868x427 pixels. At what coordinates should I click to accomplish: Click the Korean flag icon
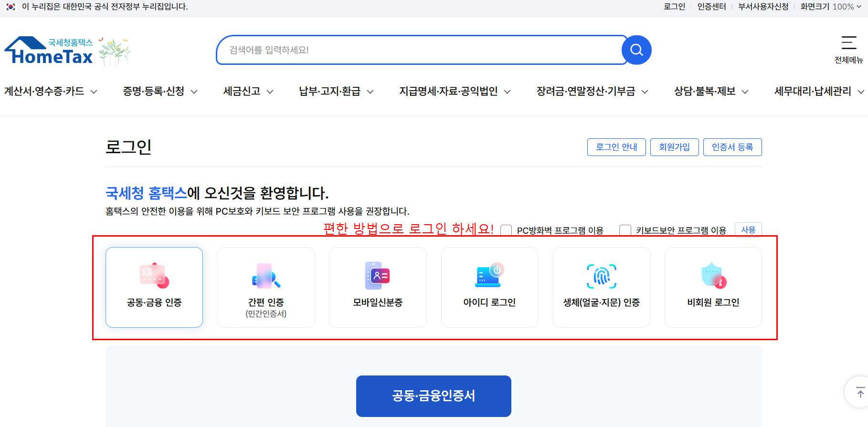(x=11, y=7)
